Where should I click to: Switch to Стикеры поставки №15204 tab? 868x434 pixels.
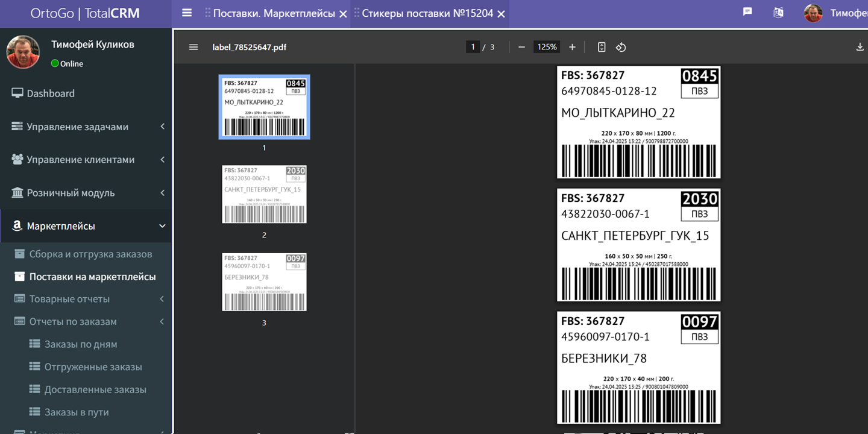click(x=427, y=13)
